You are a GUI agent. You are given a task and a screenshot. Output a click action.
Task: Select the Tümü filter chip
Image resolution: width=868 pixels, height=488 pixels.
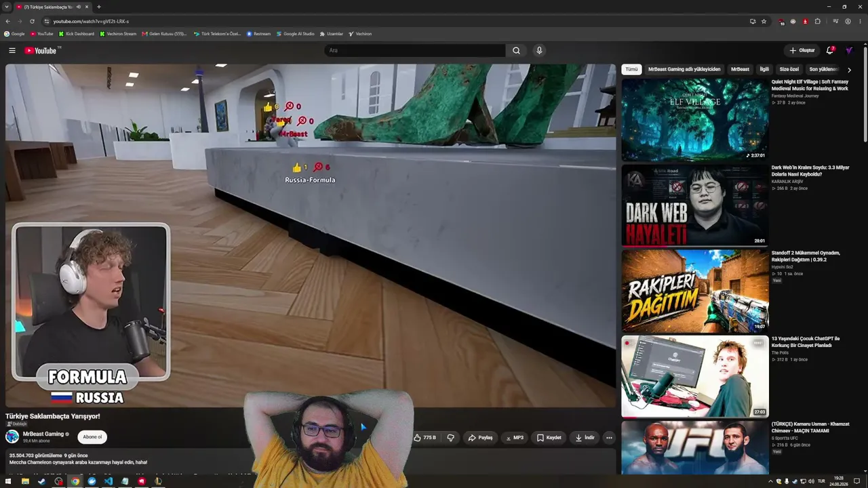(631, 69)
